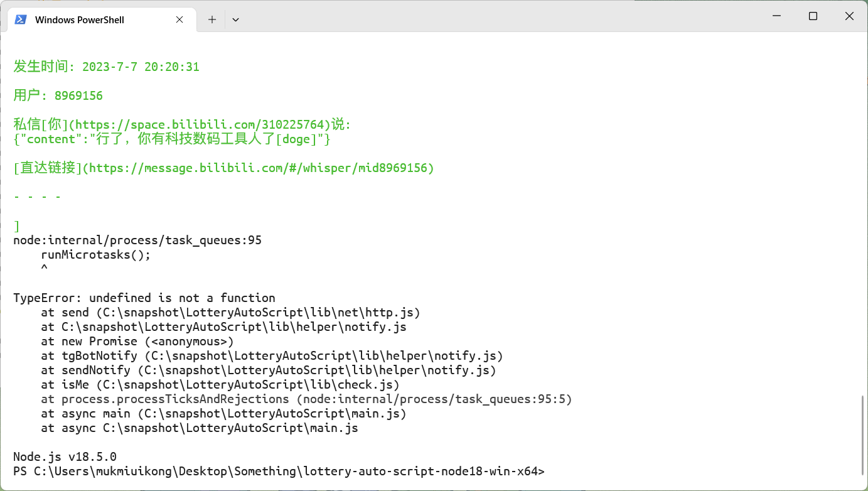
Task: Maximize the terminal window
Action: [x=812, y=16]
